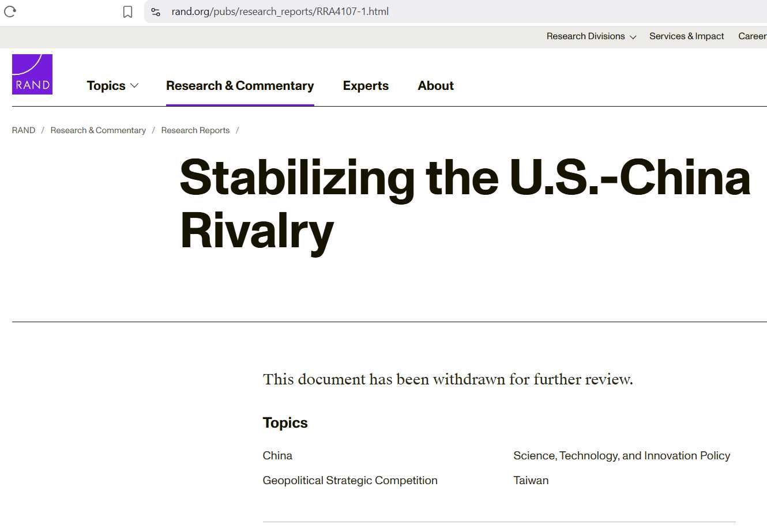Open the China topic link
The height and width of the screenshot is (532, 767).
click(277, 455)
